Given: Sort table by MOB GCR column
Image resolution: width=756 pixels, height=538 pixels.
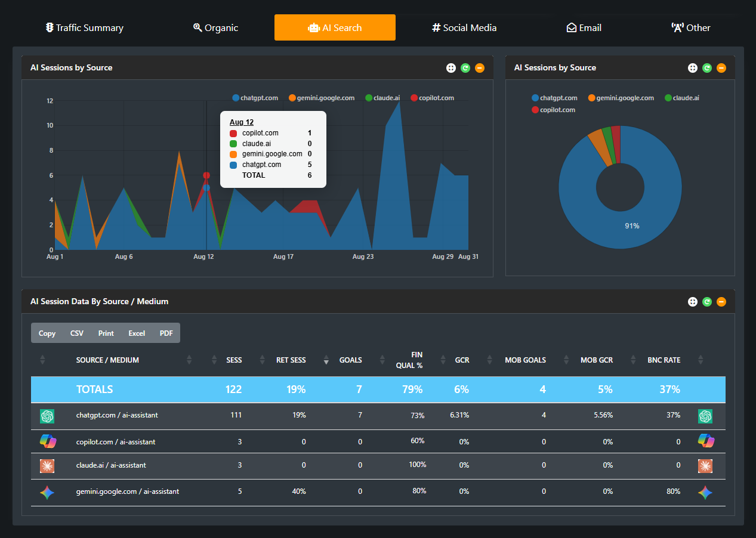Looking at the screenshot, I should click(x=597, y=360).
